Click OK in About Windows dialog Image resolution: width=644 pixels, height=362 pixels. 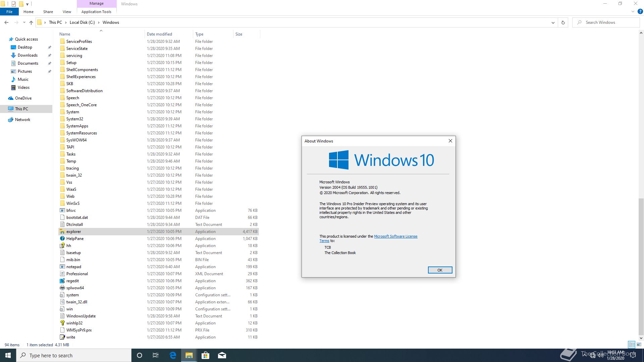point(440,270)
